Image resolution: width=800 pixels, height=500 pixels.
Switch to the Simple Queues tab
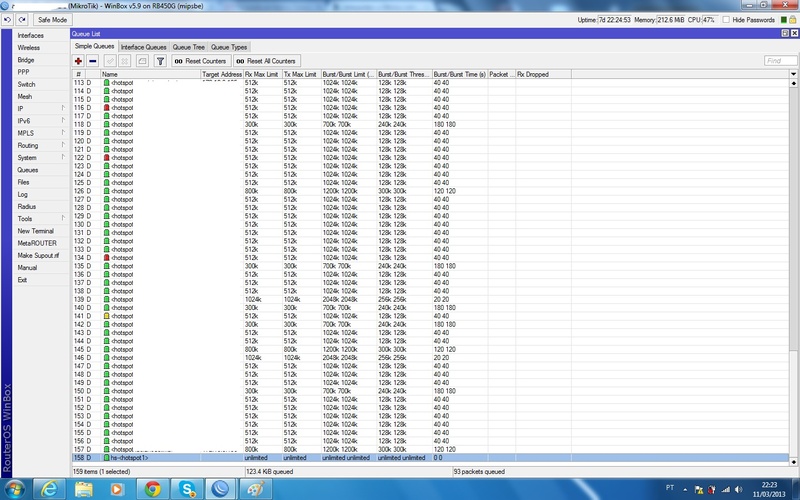pos(94,46)
